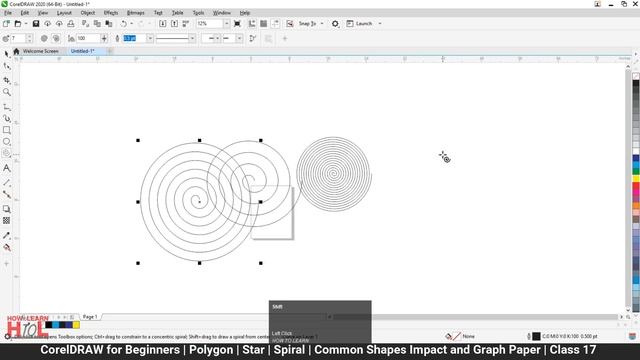Open the line style dropdown
Viewport: 640px width, 360px height.
click(192, 38)
